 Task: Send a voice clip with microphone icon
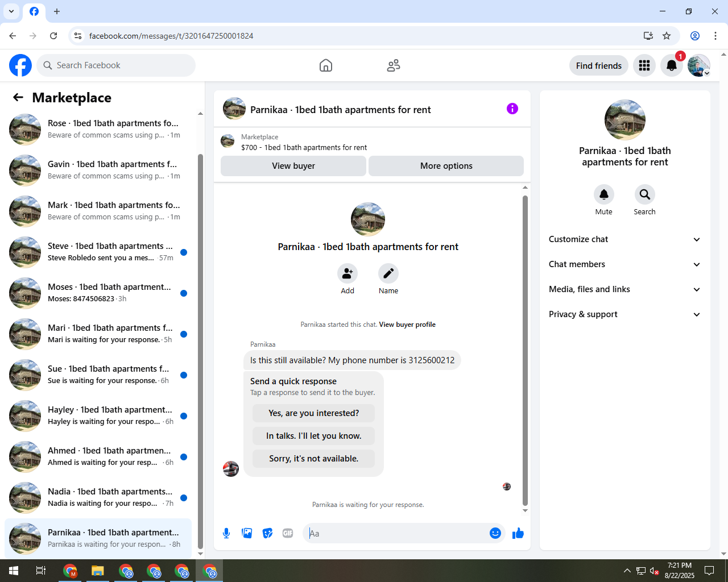226,533
